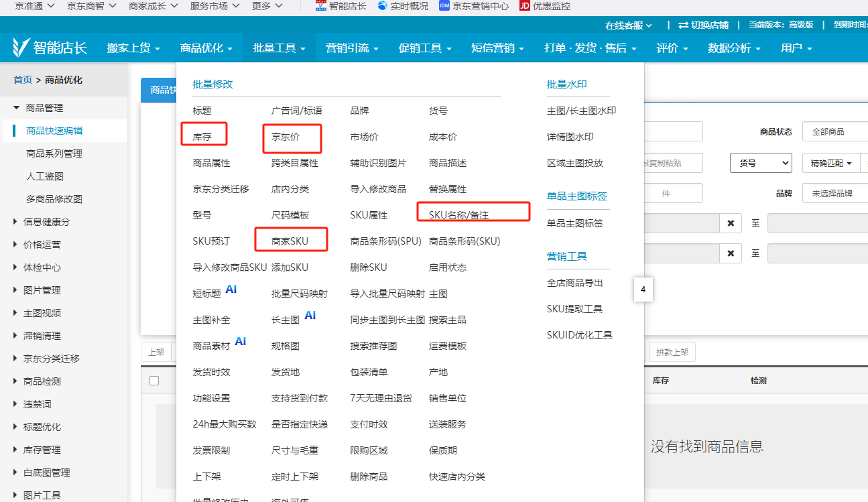Clear the second date range with X
Image resolution: width=868 pixels, height=502 pixels.
pyautogui.click(x=731, y=253)
